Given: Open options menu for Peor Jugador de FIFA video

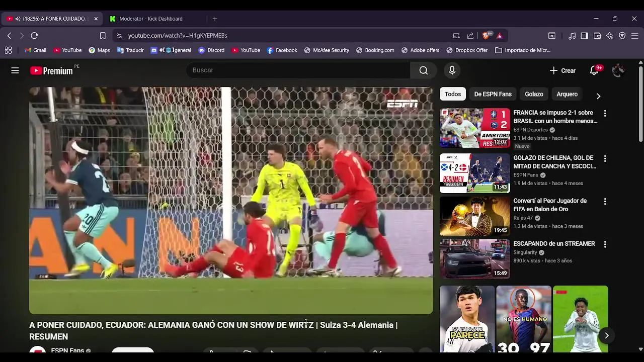Looking at the screenshot, I should coord(605,202).
